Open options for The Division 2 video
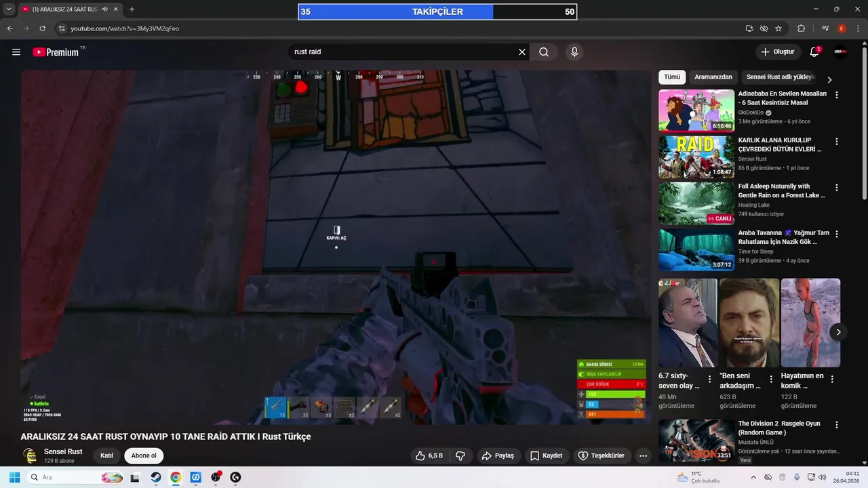The image size is (868, 488). 836,425
